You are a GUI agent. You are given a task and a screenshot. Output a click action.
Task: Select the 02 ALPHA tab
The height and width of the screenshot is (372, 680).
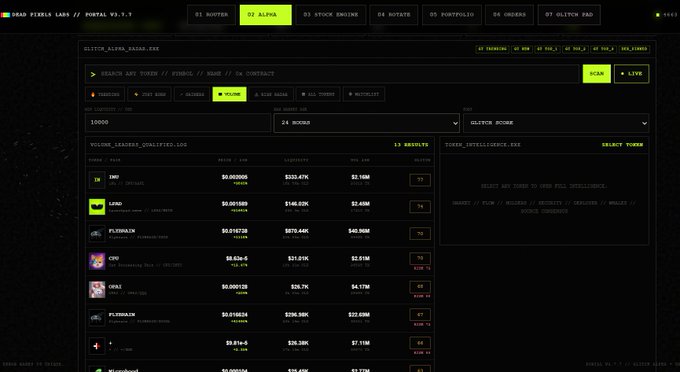pos(265,15)
